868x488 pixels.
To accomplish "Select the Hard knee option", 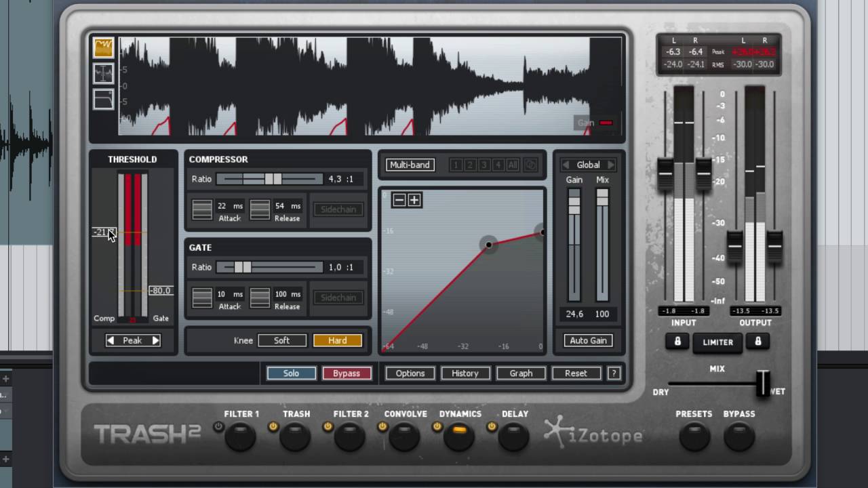I will [x=338, y=340].
